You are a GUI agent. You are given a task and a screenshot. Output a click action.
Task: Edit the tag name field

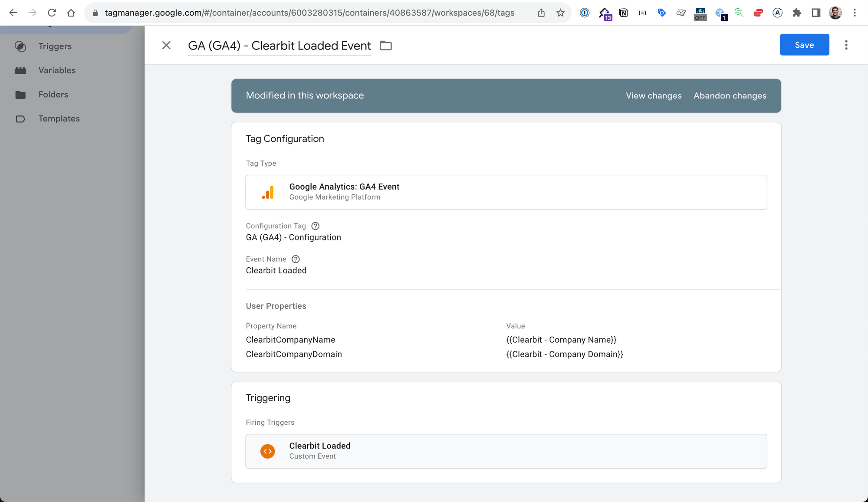click(279, 46)
